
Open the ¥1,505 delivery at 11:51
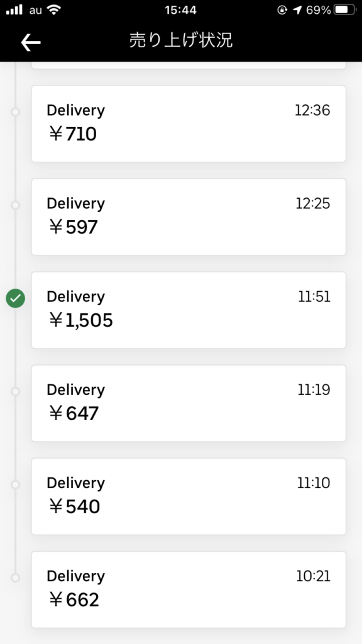point(189,310)
